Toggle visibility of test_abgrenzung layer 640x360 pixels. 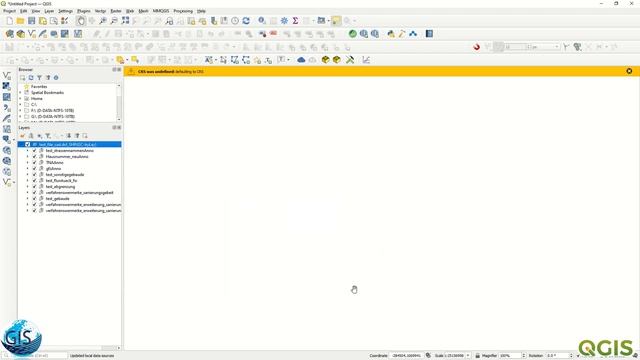34,187
